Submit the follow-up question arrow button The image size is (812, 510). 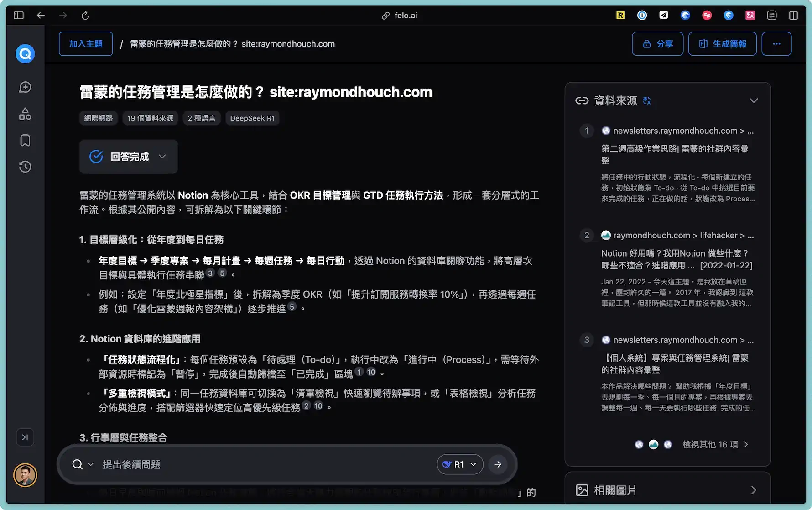pos(498,464)
